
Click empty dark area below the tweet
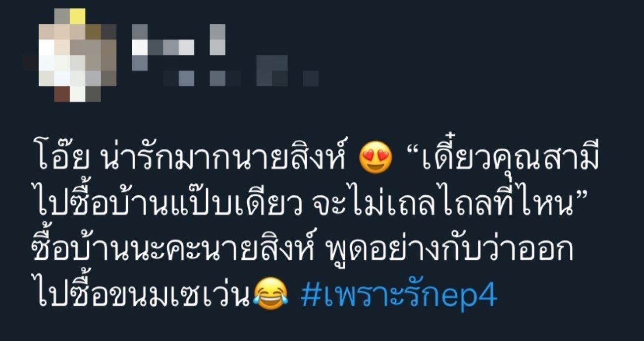click(322, 328)
